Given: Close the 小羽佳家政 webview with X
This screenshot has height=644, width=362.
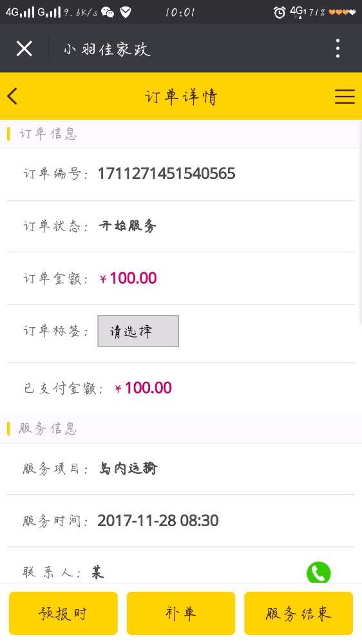Looking at the screenshot, I should (x=24, y=49).
